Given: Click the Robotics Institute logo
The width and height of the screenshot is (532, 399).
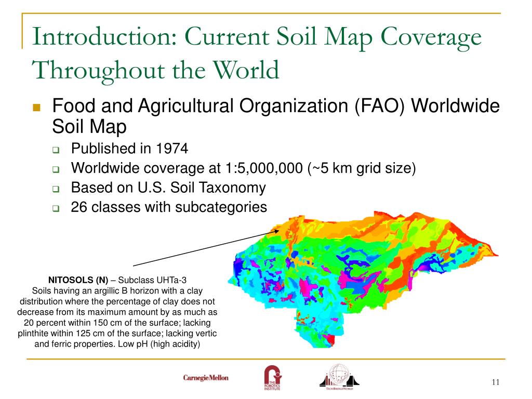Looking at the screenshot, I should (x=273, y=378).
